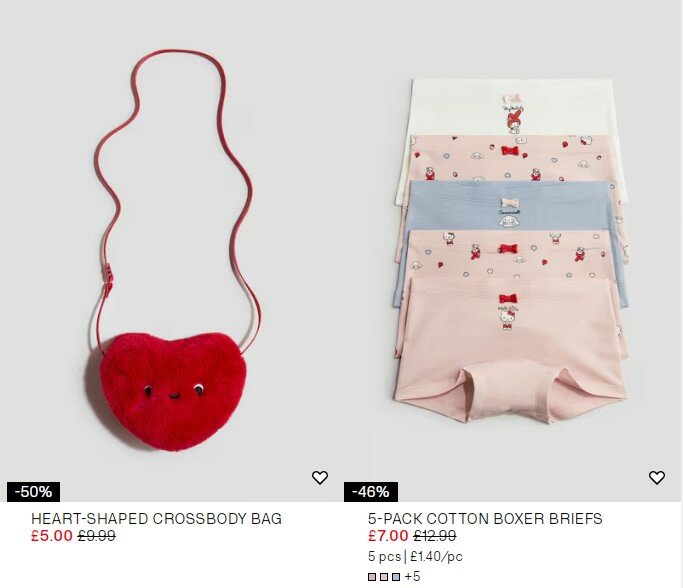Image resolution: width=683 pixels, height=588 pixels.
Task: Click the crossed-out £9.99 price
Action: click(x=96, y=536)
